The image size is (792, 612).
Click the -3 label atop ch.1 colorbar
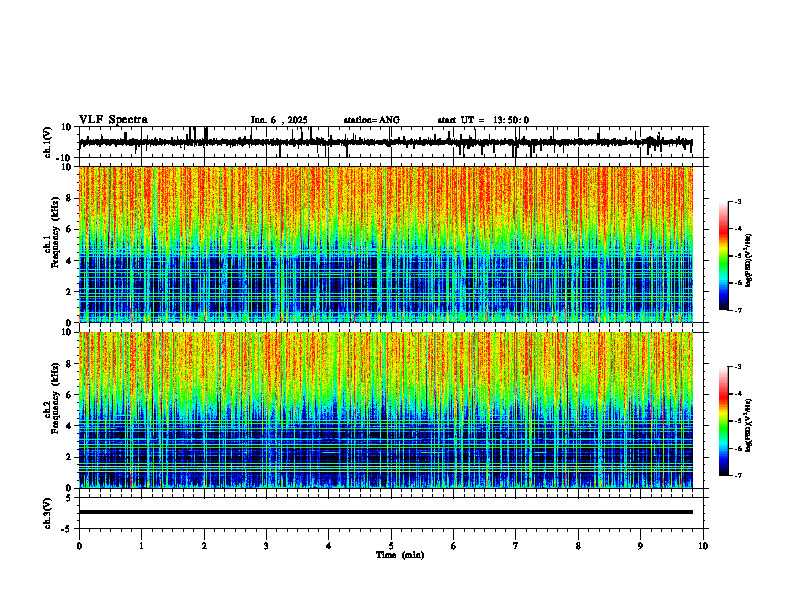tap(738, 201)
